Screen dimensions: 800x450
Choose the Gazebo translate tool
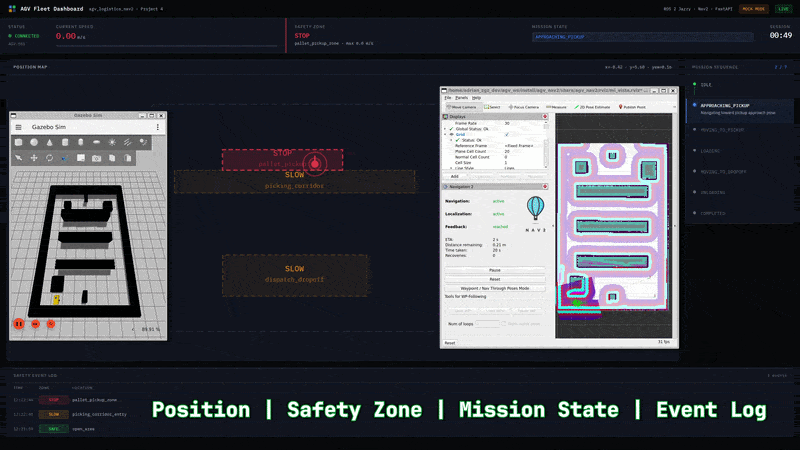34,158
